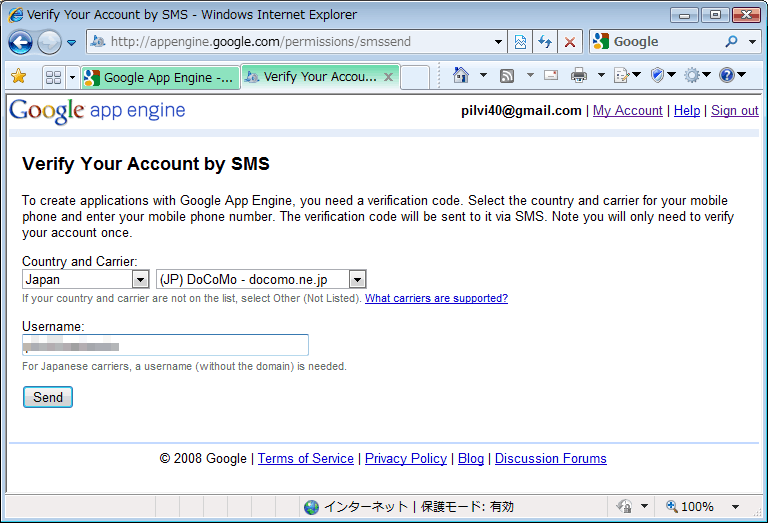Expand the address bar history dropdown
The width and height of the screenshot is (768, 523).
(x=498, y=42)
